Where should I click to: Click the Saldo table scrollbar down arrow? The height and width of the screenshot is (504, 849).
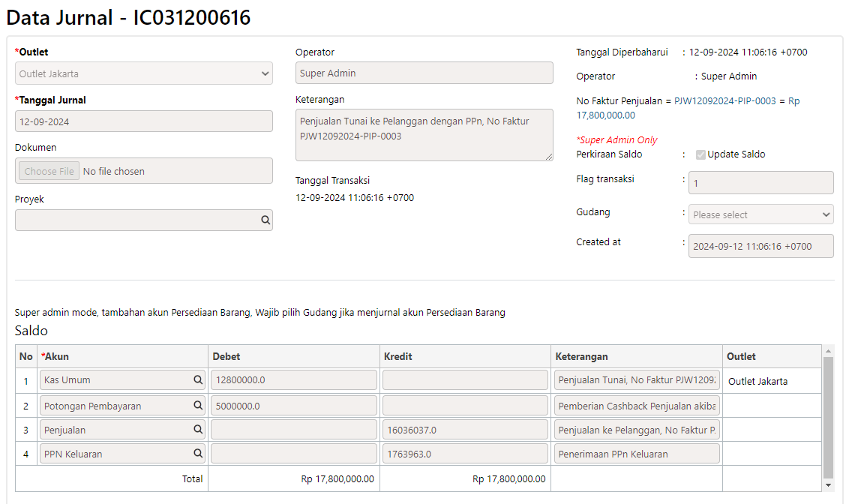[x=828, y=485]
